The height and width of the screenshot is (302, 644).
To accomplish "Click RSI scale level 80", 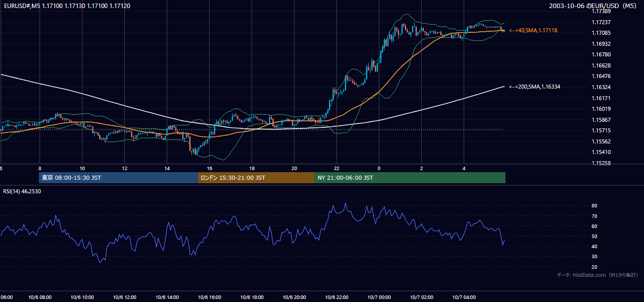I will pos(595,206).
